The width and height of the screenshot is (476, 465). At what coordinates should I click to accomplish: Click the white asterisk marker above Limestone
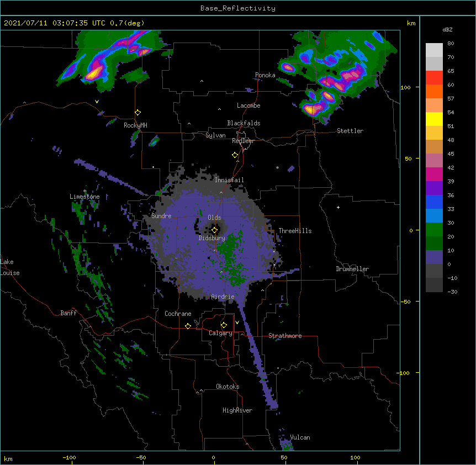point(85,191)
